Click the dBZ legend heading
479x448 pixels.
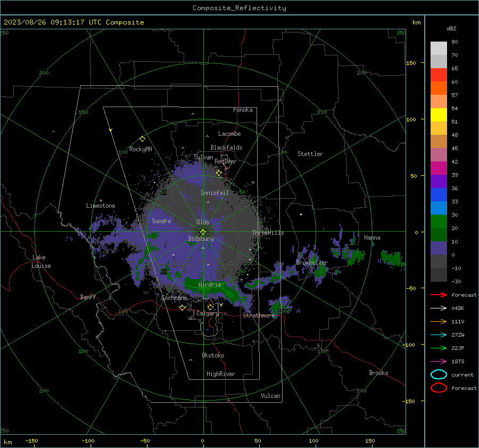[451, 28]
